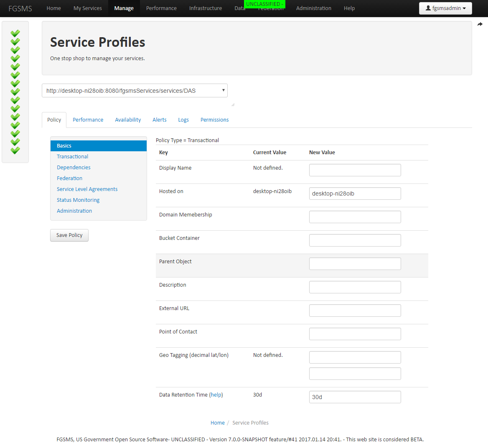Click the Service Profiles page heading
Image resolution: width=488 pixels, height=448 pixels.
98,42
